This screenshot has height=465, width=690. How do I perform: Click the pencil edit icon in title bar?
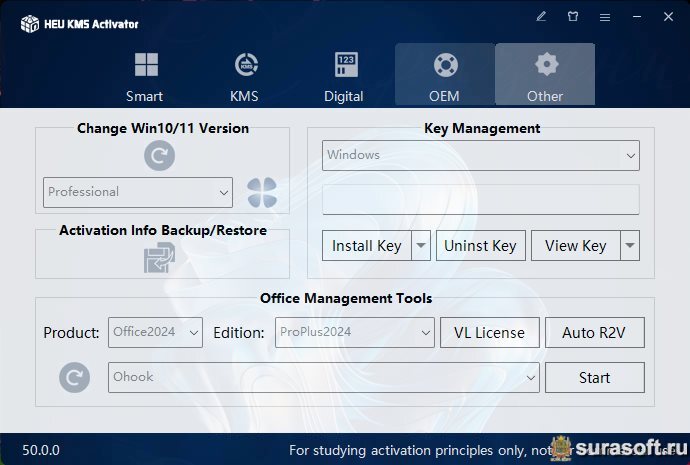(541, 17)
